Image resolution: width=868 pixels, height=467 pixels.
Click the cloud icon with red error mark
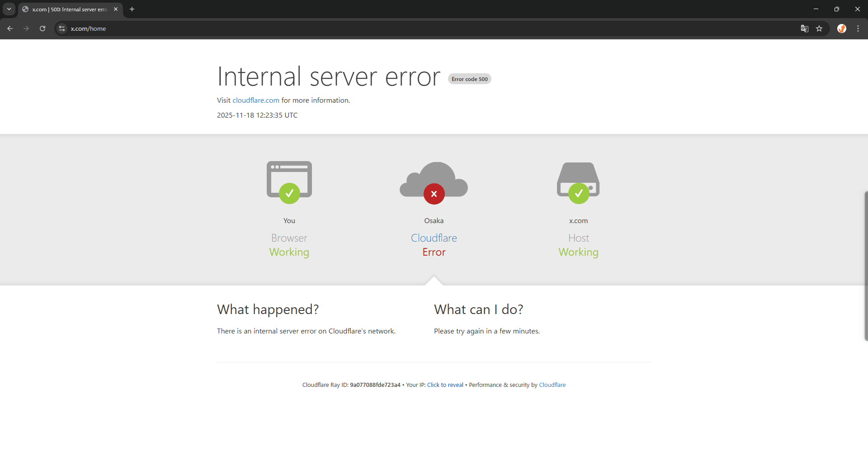tap(434, 182)
